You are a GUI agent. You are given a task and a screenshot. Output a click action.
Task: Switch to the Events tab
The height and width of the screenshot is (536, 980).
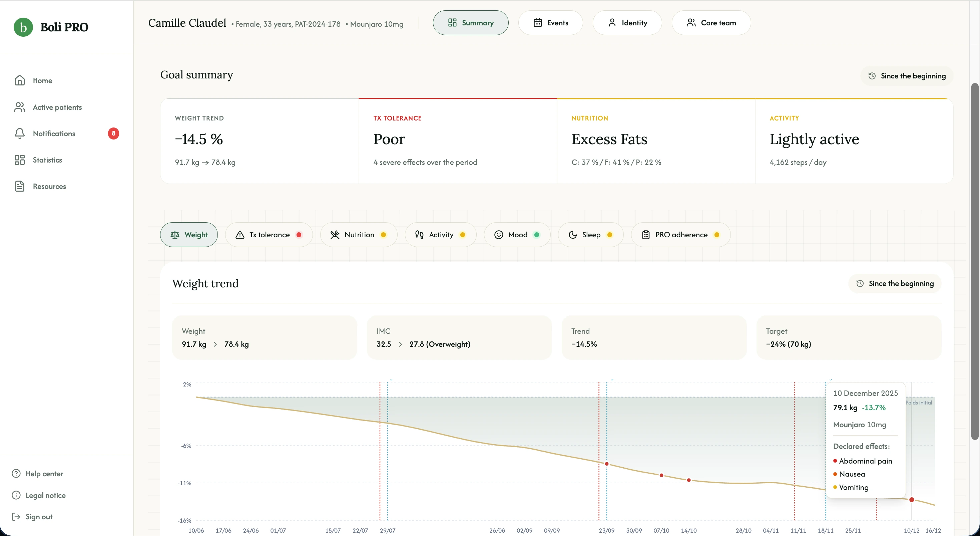[x=550, y=23]
